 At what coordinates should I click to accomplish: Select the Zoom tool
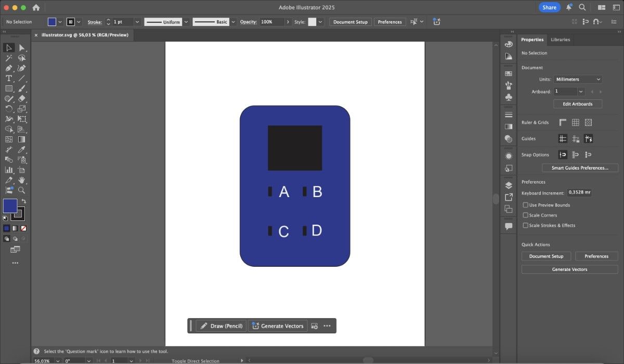(21, 190)
